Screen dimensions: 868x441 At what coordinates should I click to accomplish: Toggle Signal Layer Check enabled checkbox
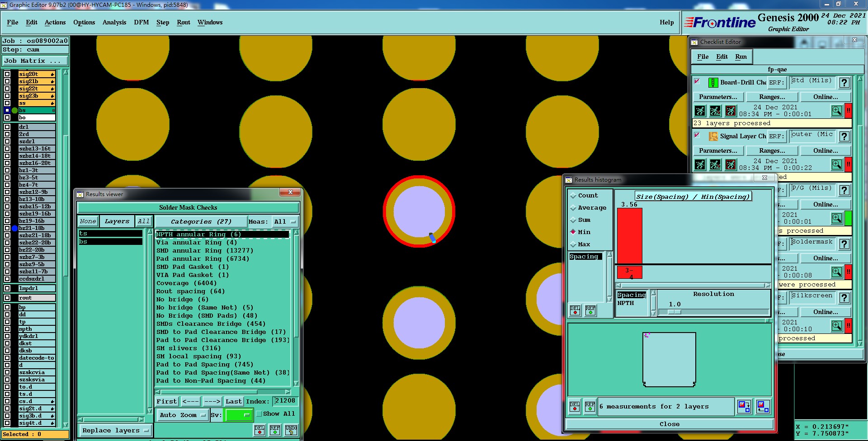(x=697, y=135)
